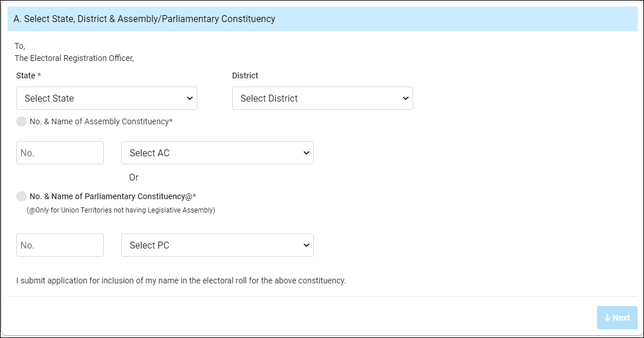The height and width of the screenshot is (338, 644).
Task: Click the chevron arrow of District dropdown
Action: 405,98
